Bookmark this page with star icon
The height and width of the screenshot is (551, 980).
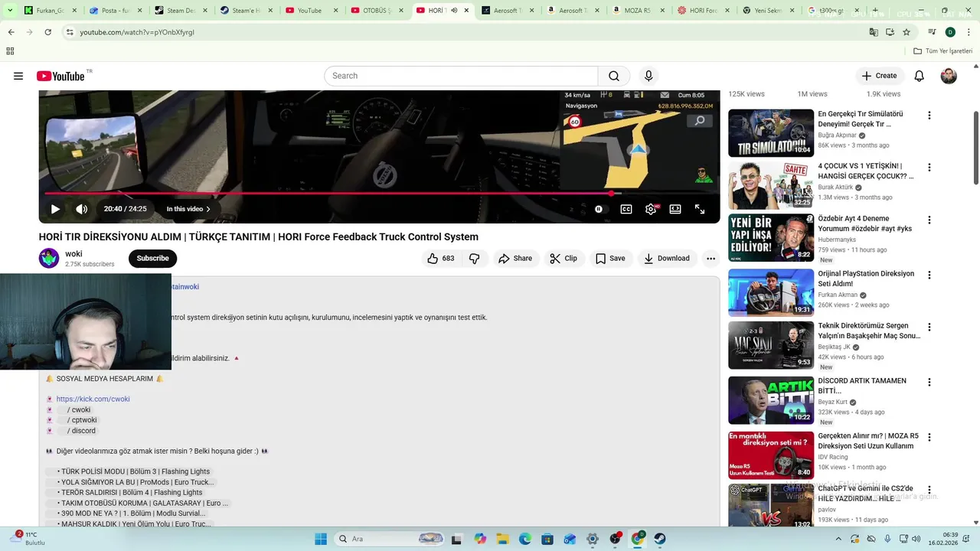906,32
